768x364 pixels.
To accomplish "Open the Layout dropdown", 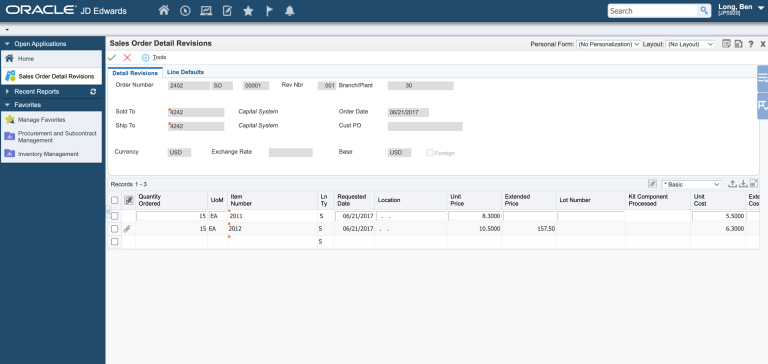I will (691, 44).
